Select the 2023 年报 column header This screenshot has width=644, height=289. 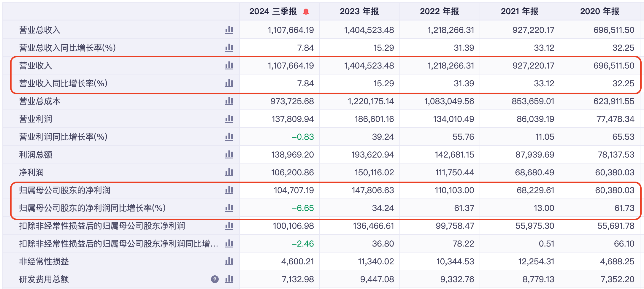click(x=359, y=12)
